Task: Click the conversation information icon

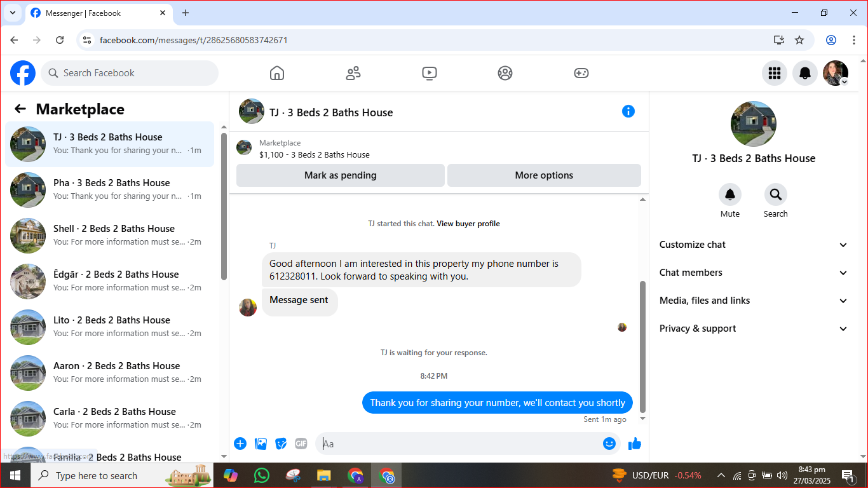Action: [628, 111]
